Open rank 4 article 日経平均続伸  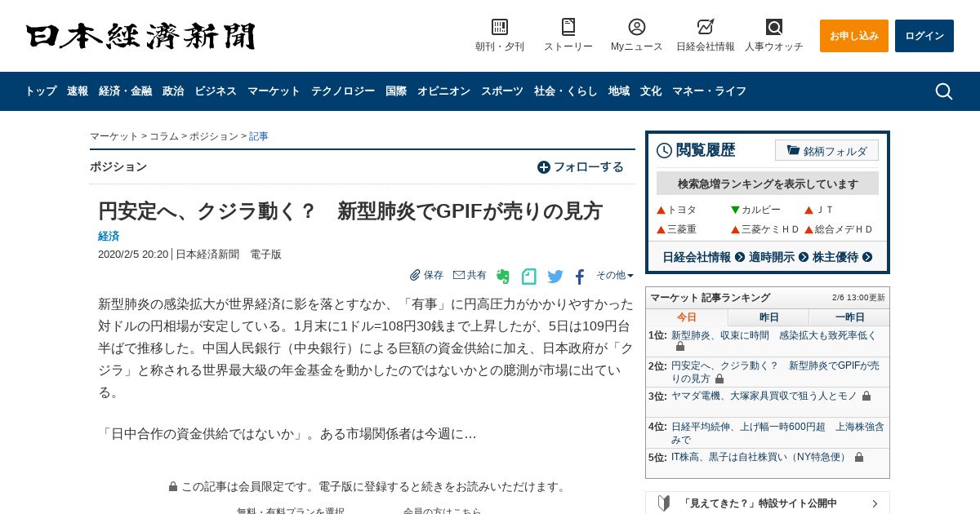tap(777, 433)
